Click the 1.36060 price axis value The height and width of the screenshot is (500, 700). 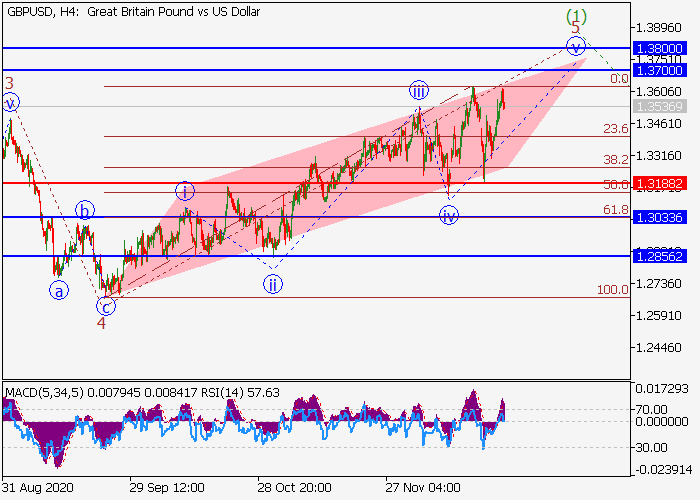(658, 92)
